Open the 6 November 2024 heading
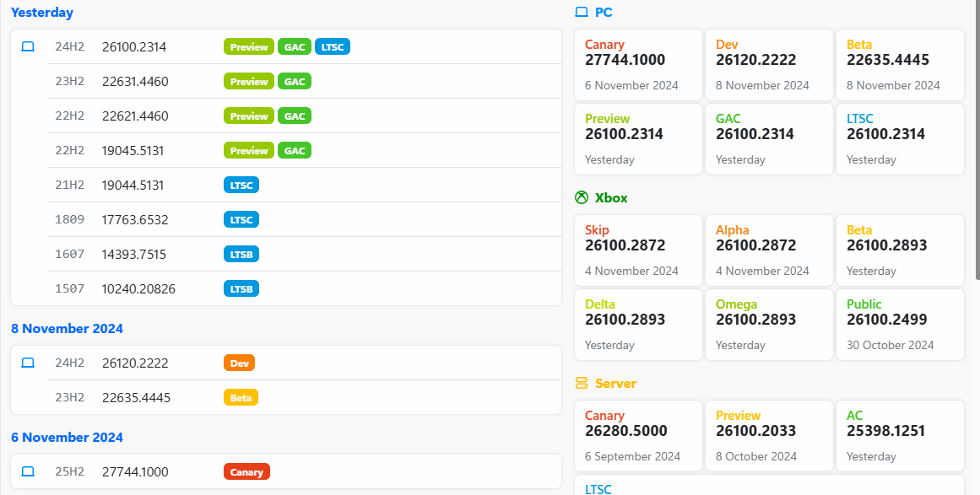 point(67,438)
